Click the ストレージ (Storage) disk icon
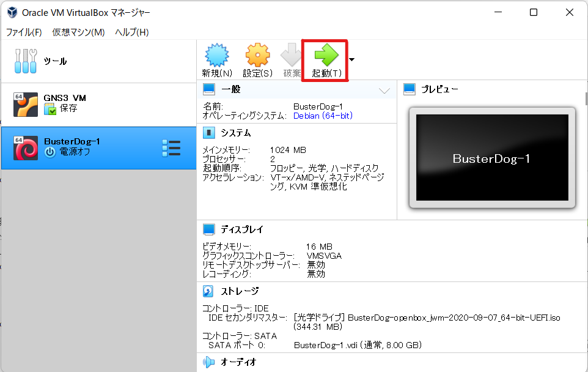This screenshot has width=588, height=372. click(x=208, y=291)
